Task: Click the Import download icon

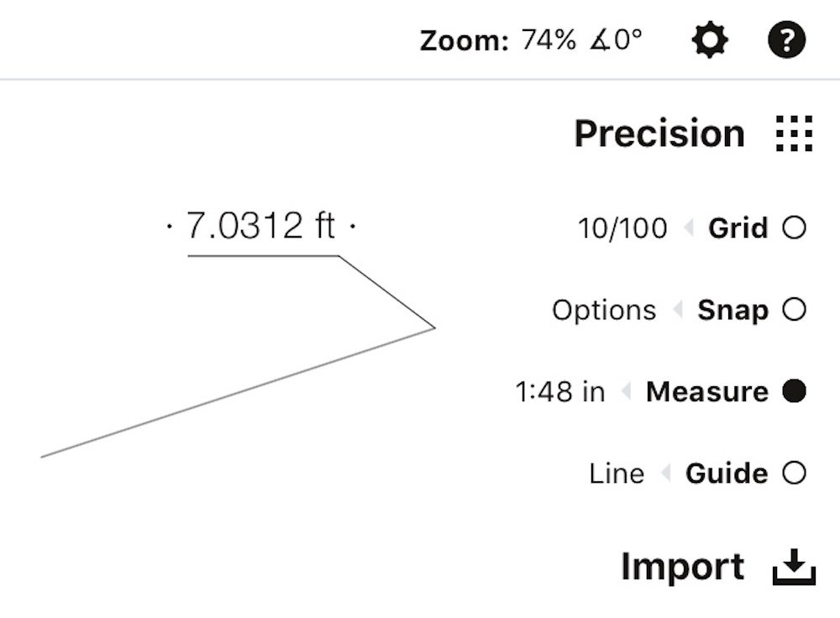Action: point(794,567)
